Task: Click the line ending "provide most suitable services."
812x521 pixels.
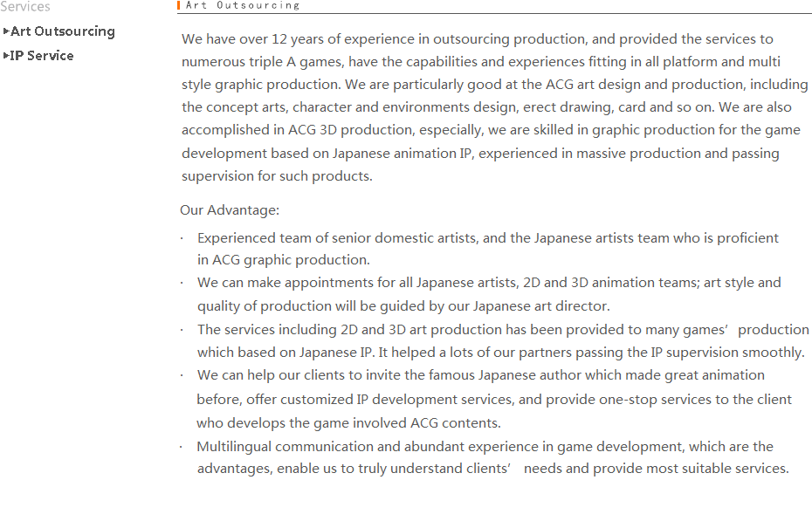Action: click(492, 469)
